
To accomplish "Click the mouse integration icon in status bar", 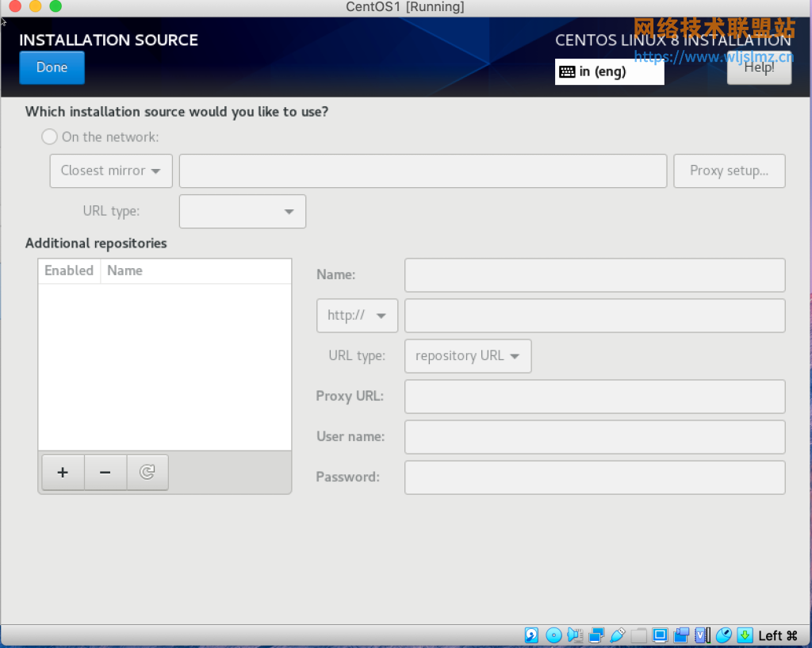I will (723, 635).
